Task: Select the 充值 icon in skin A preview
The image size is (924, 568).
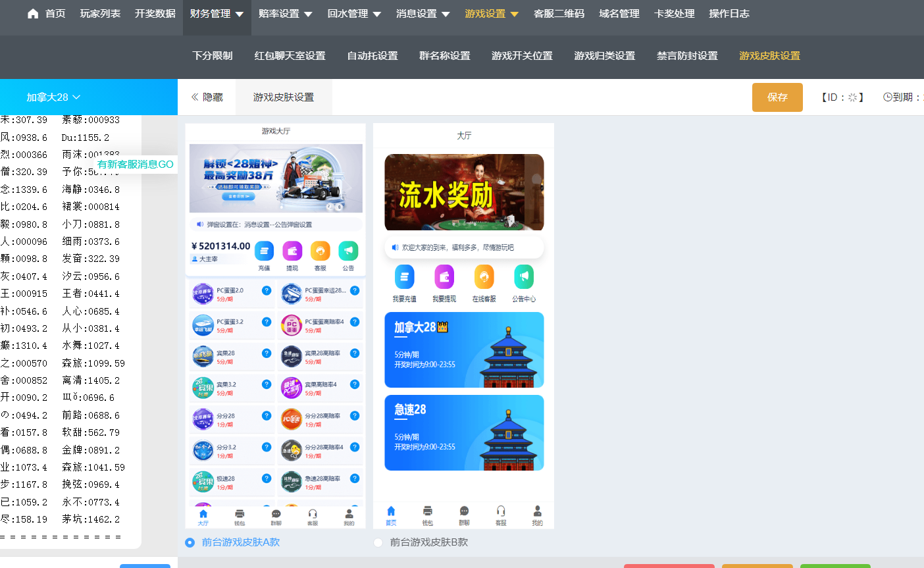Action: tap(264, 251)
